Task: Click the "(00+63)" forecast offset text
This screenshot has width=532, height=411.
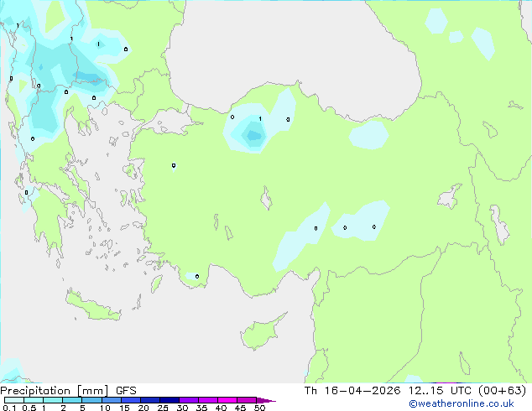Action: pyautogui.click(x=502, y=391)
